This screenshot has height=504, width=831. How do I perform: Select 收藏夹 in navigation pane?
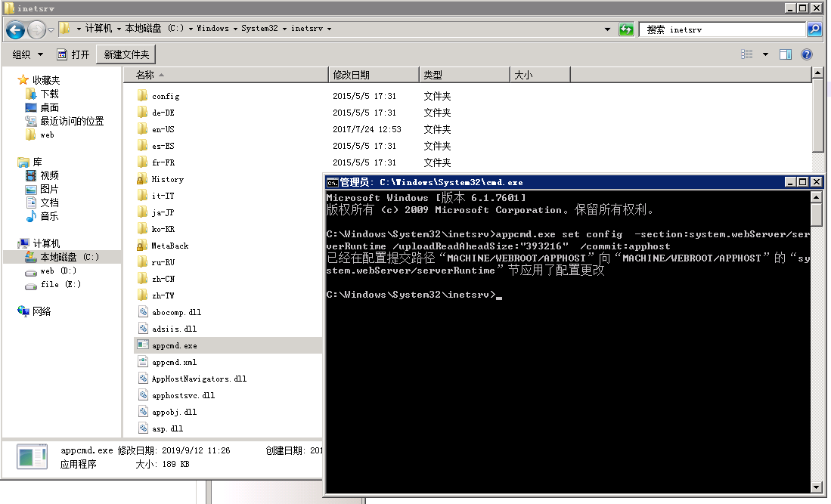pyautogui.click(x=39, y=80)
